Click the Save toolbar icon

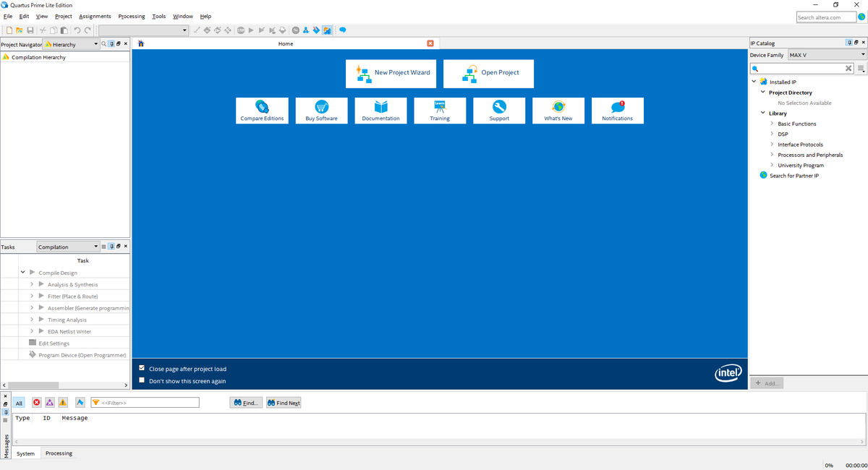[30, 30]
